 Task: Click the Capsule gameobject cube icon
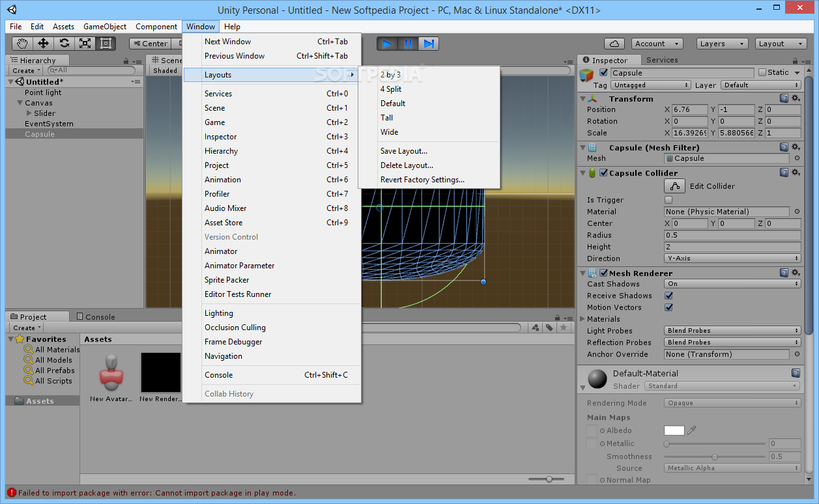pos(586,75)
